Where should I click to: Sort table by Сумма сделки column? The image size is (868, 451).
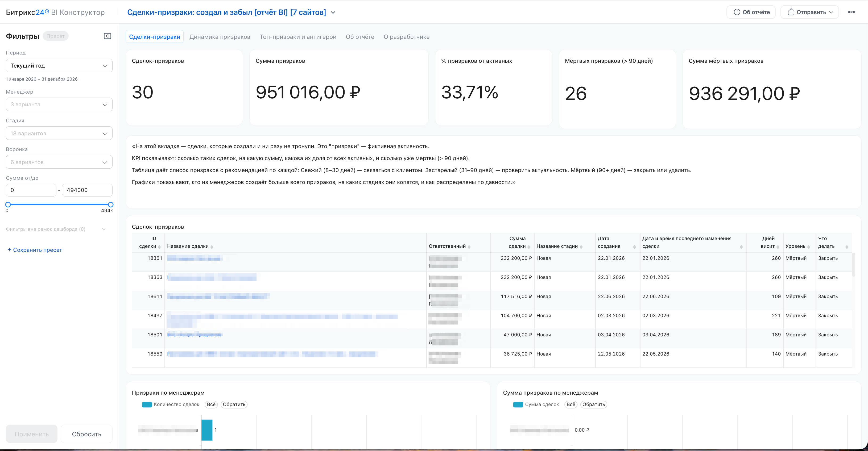pos(529,247)
